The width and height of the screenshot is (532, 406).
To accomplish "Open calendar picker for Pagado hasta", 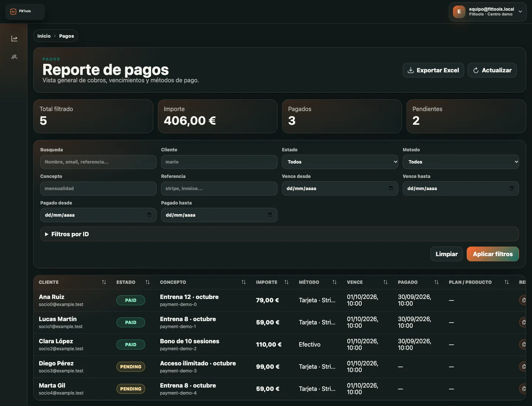I will point(270,215).
